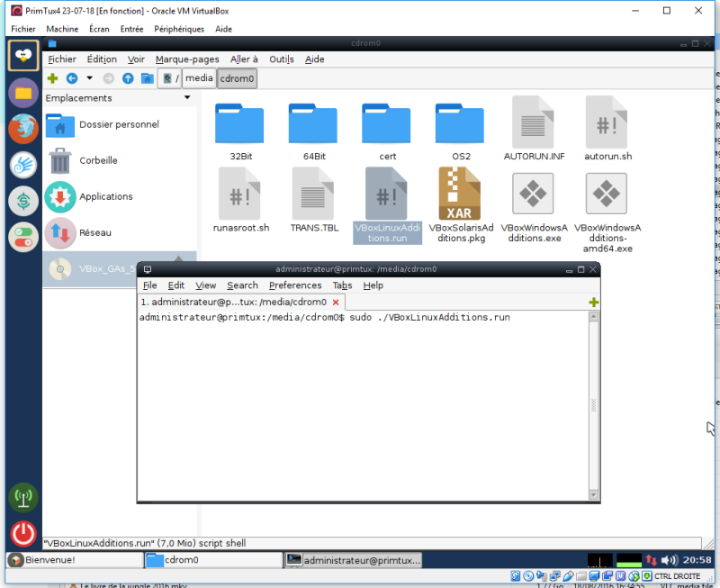The image size is (720, 588).
Task: Click the terminal scrollbar down arrow
Action: tap(593, 494)
